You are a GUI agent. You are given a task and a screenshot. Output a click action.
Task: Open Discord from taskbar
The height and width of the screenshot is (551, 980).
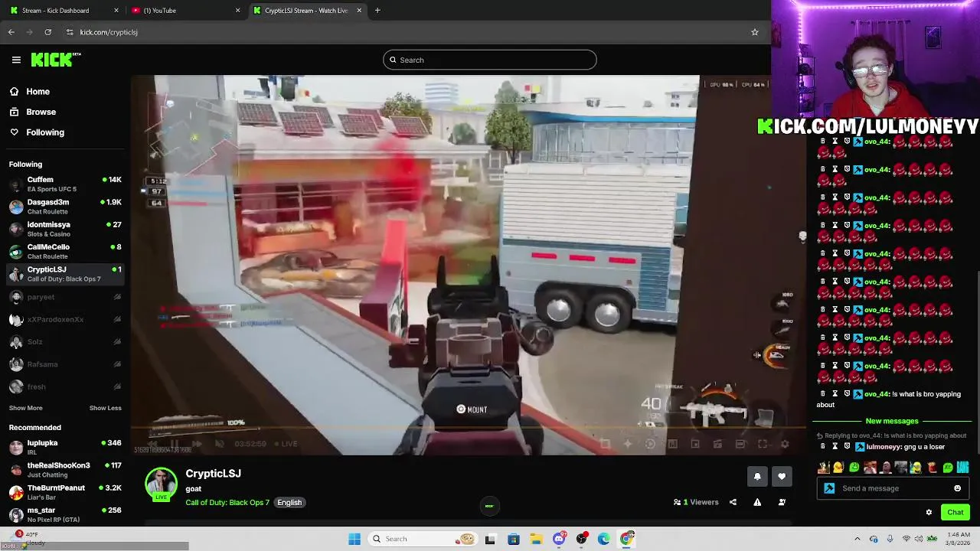tap(560, 539)
